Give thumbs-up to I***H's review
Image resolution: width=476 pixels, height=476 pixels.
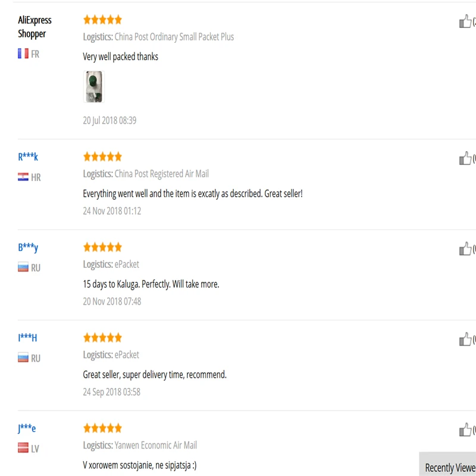(465, 339)
